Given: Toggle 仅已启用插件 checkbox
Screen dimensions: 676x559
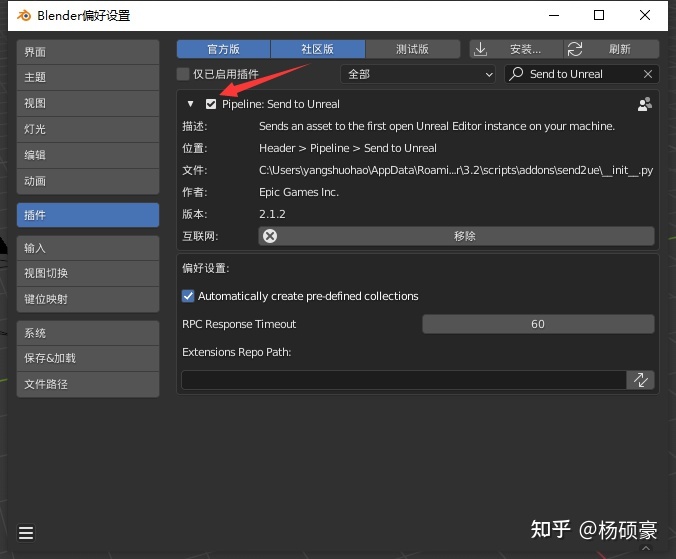Looking at the screenshot, I should click(183, 74).
